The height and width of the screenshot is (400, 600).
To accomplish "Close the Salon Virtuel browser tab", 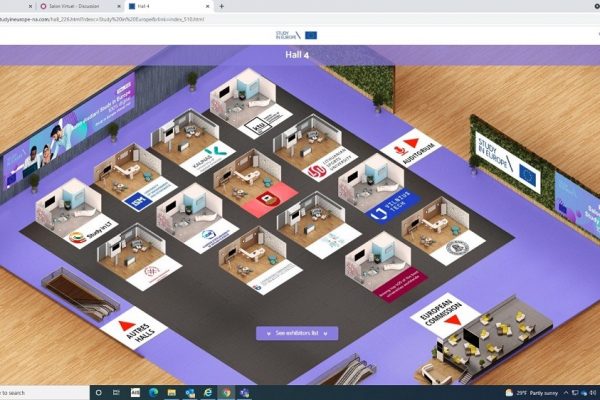I will tap(119, 6).
